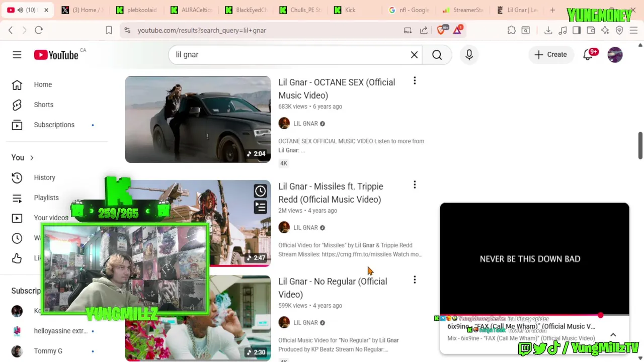Open the miniplayer title 6ix9ine FAX
This screenshot has width=644, height=362.
(x=521, y=326)
